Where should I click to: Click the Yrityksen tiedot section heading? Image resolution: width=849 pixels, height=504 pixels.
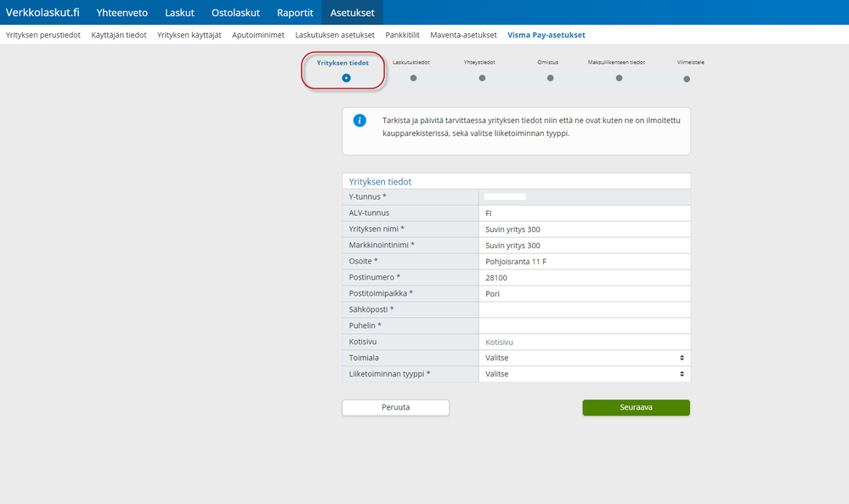pos(380,182)
